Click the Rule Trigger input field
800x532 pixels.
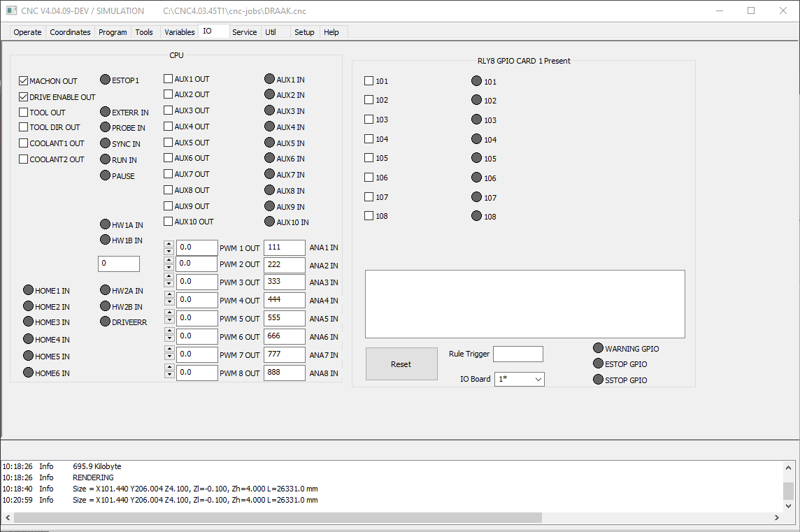(x=518, y=354)
